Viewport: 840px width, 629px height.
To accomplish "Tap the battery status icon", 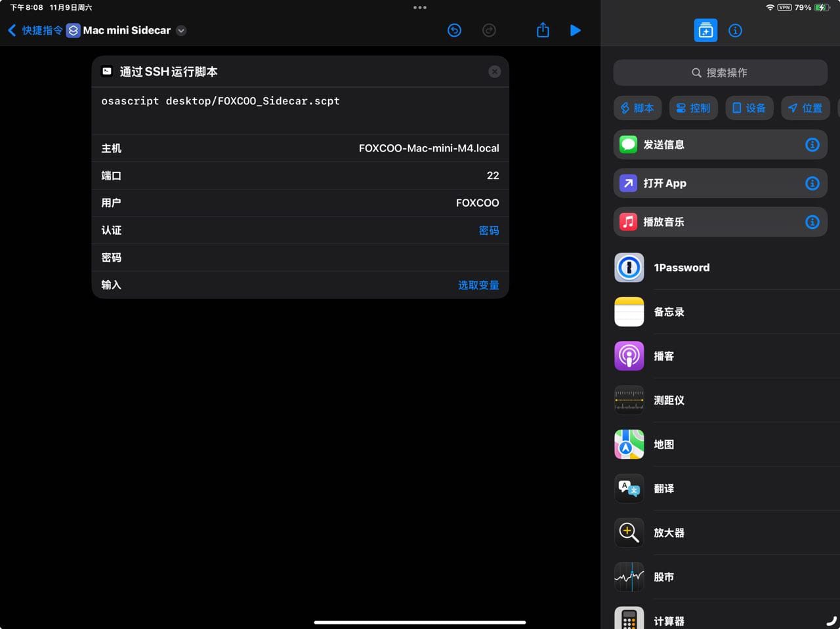I will tap(822, 7).
